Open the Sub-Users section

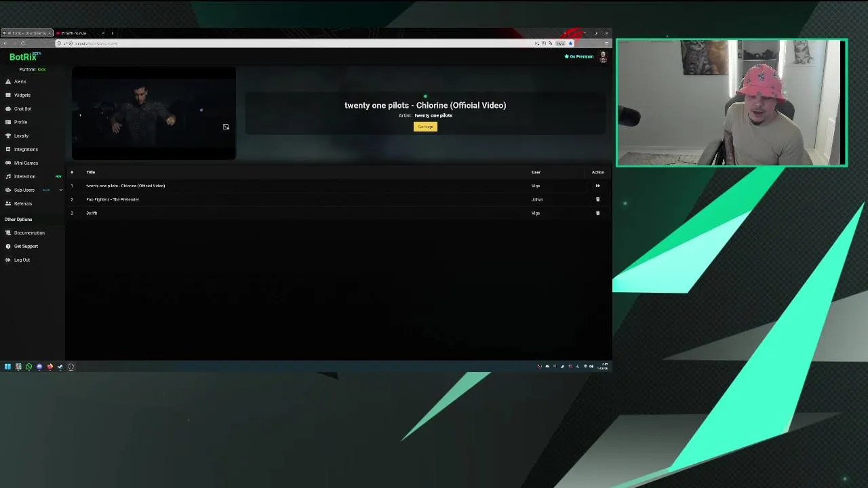click(x=24, y=190)
